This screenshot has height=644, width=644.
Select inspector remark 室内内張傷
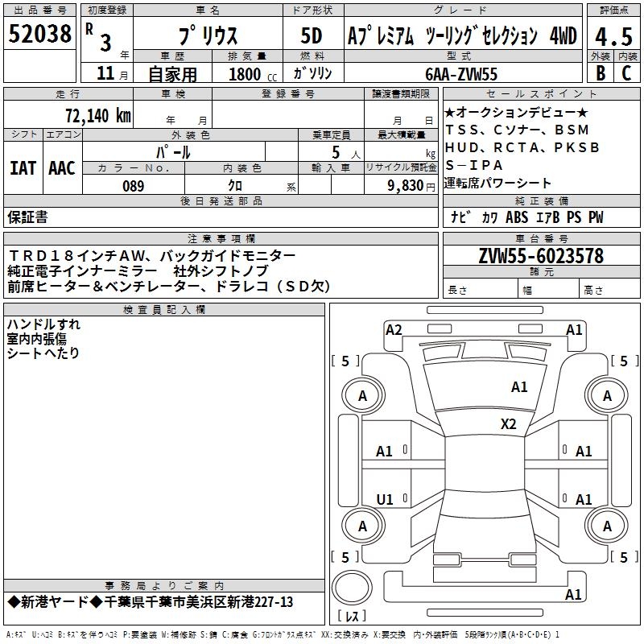coord(36,339)
